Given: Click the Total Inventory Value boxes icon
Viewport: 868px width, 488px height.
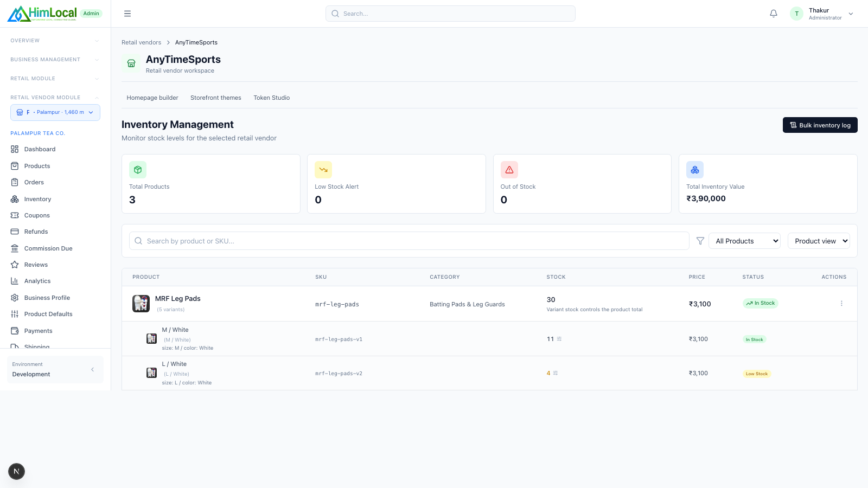Looking at the screenshot, I should pyautogui.click(x=695, y=170).
